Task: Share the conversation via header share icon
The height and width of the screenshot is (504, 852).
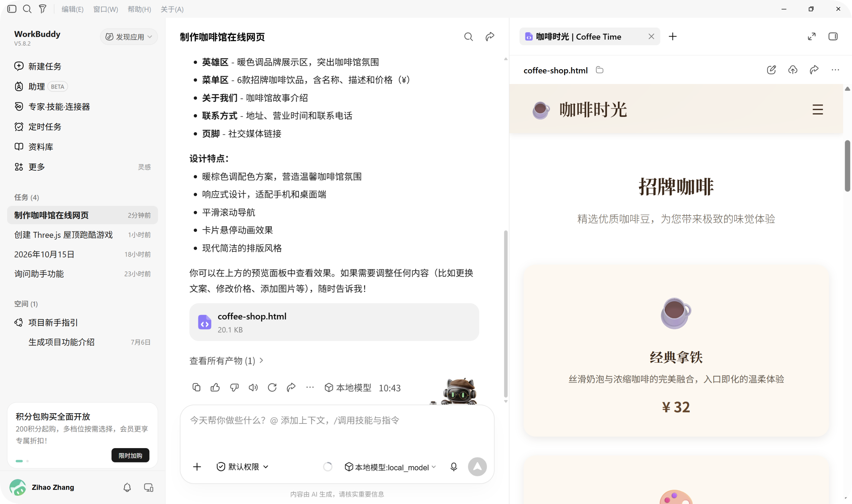Action: [x=490, y=37]
